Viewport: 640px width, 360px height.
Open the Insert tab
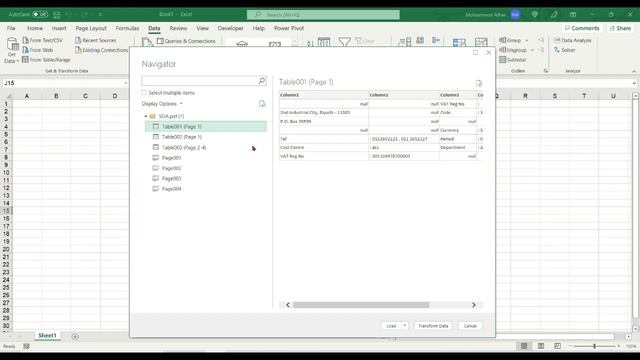[x=59, y=28]
